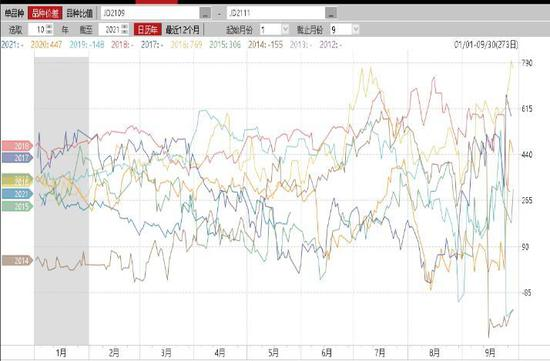The height and width of the screenshot is (361, 550).
Task: Toggle the 2015:306 legend entry
Action: pyautogui.click(x=225, y=45)
